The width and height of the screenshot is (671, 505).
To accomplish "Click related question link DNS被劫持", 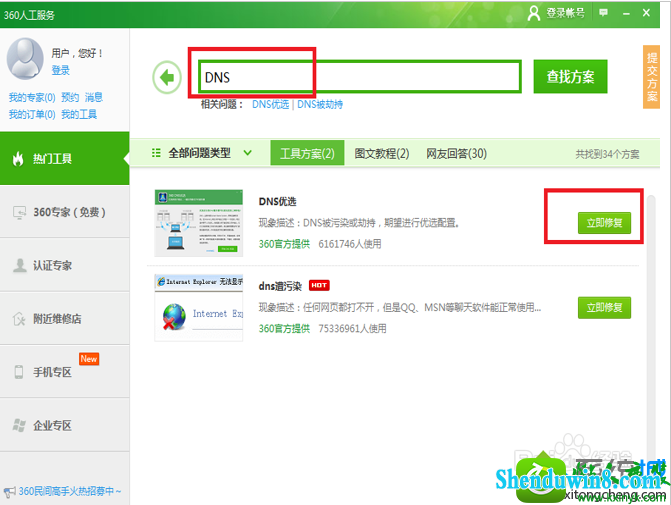I will tap(320, 104).
